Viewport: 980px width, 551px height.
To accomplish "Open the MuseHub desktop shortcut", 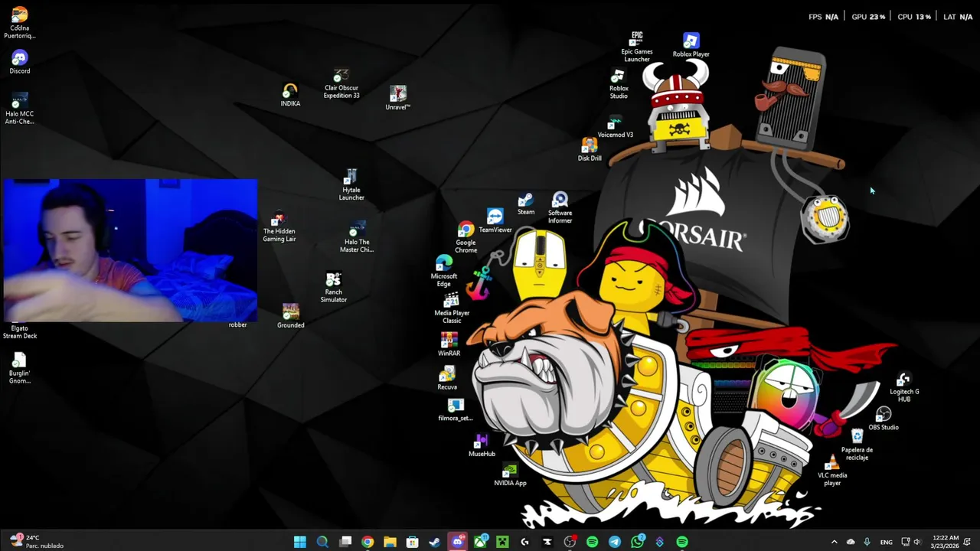I will pos(482,445).
